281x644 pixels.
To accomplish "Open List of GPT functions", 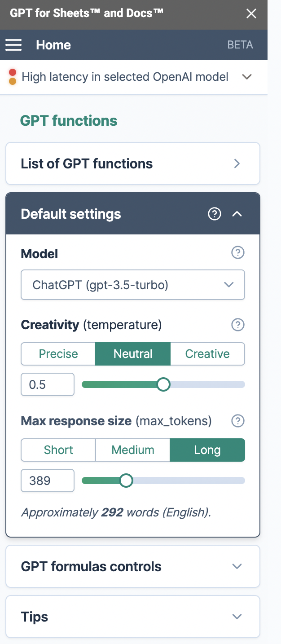I will (x=133, y=163).
